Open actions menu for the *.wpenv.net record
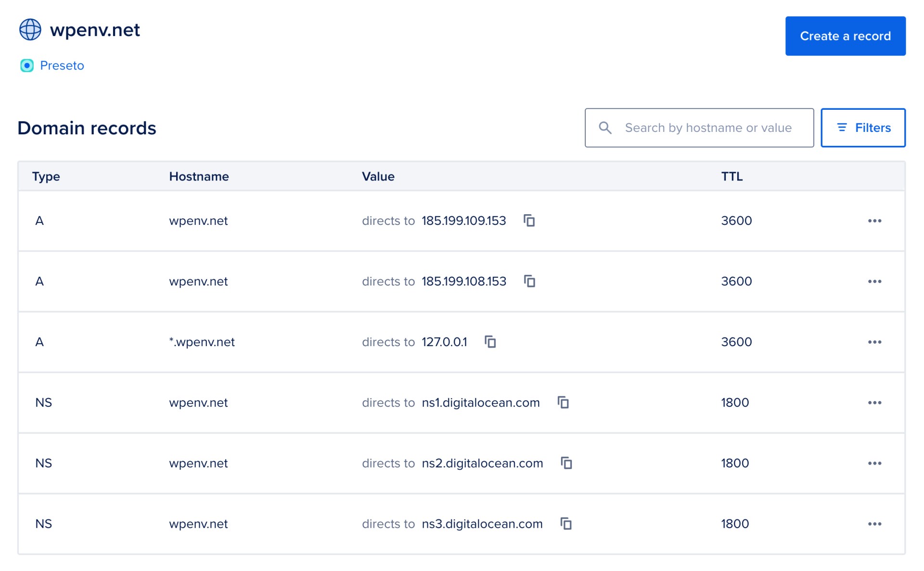 coord(875,342)
